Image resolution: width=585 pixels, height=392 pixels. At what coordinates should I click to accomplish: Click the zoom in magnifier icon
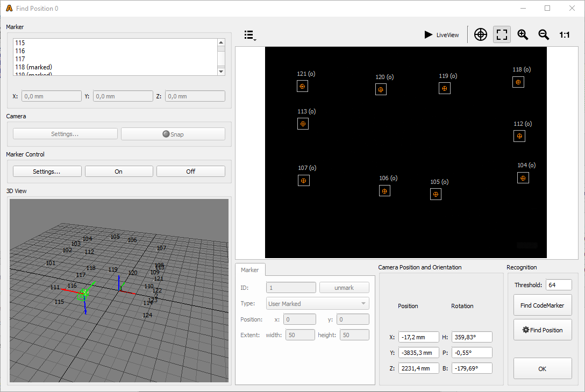(523, 34)
